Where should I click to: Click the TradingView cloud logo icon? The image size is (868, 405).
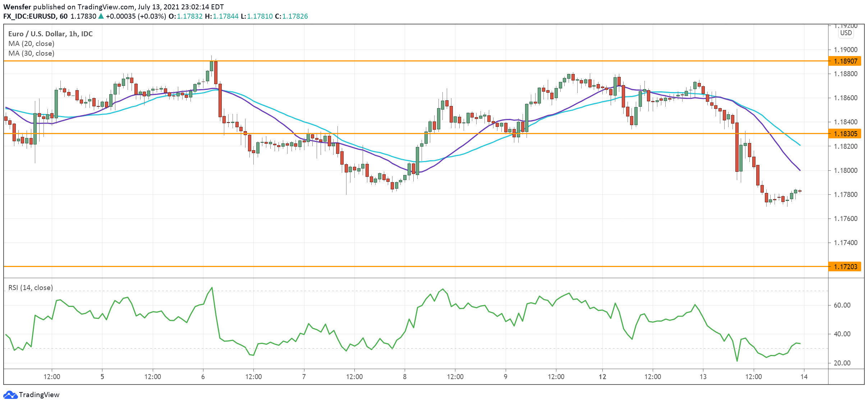[x=10, y=395]
